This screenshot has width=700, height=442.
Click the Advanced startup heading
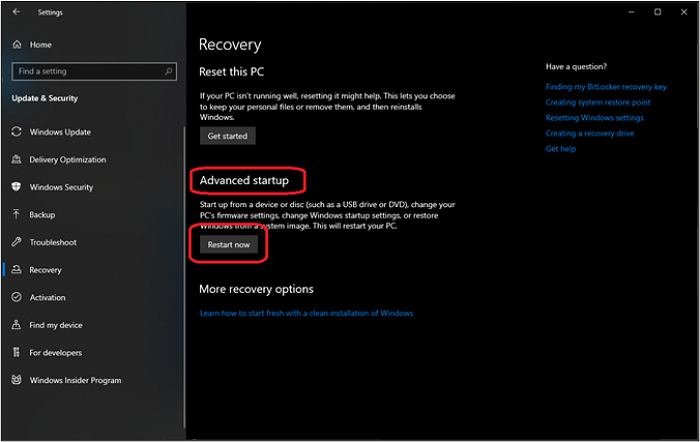tap(244, 180)
